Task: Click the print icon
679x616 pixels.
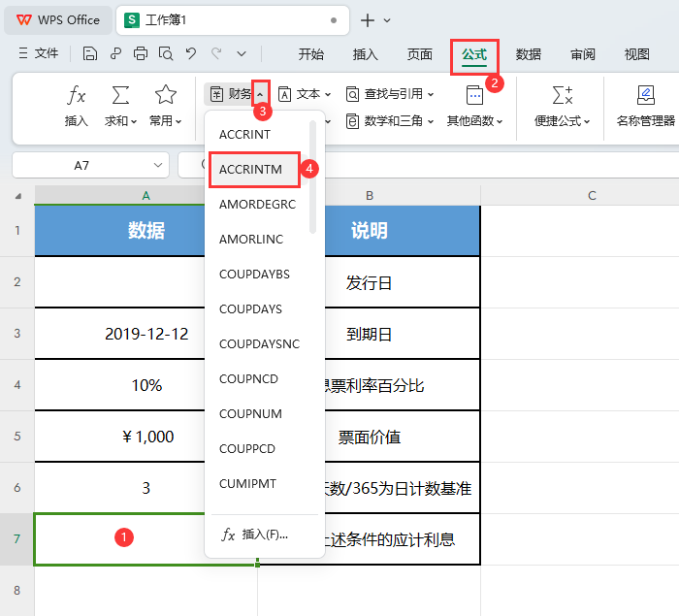Action: [141, 53]
